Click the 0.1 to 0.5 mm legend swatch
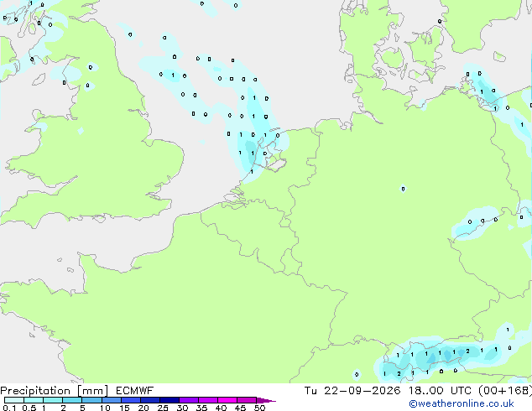532x411 pixels. pos(14,400)
